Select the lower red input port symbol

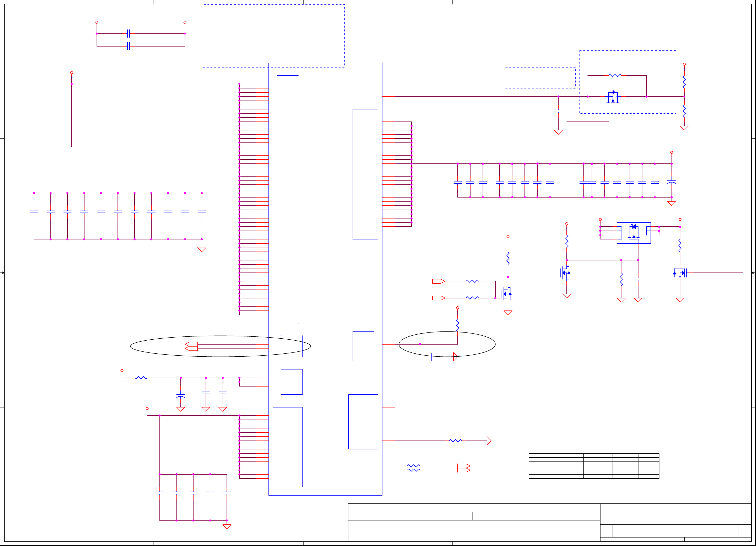point(438,298)
